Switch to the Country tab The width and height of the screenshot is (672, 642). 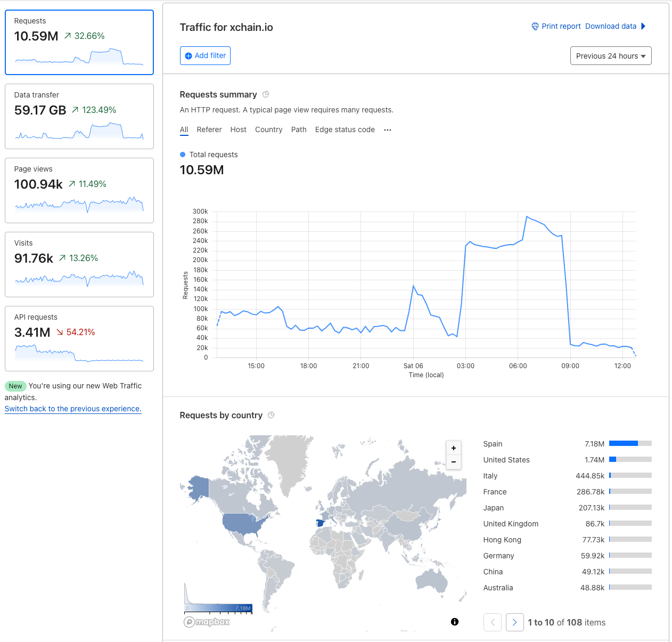click(x=269, y=129)
